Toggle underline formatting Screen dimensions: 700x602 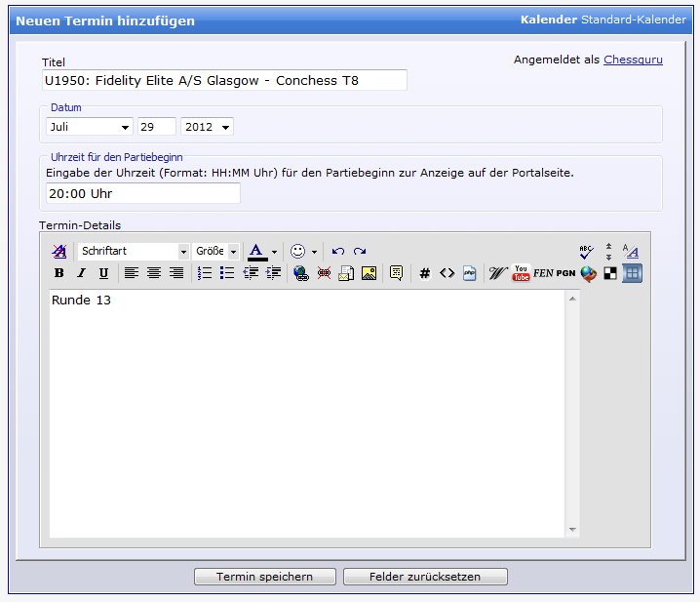coord(103,273)
